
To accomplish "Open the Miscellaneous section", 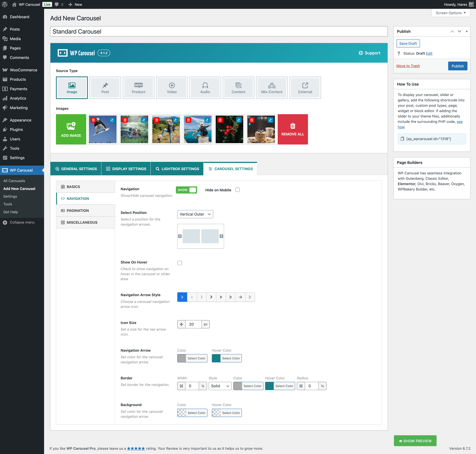I will 85,222.
